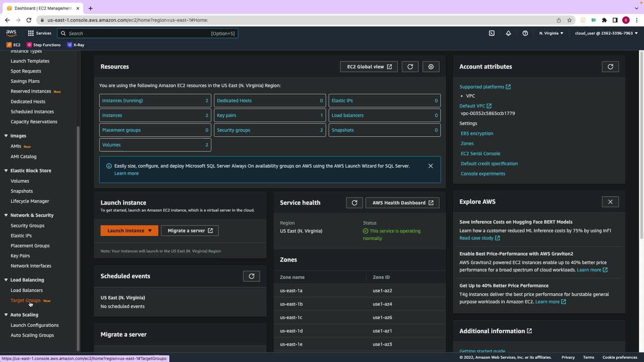This screenshot has height=362, width=644.
Task: Open Resources settings gear icon
Action: pos(431,67)
